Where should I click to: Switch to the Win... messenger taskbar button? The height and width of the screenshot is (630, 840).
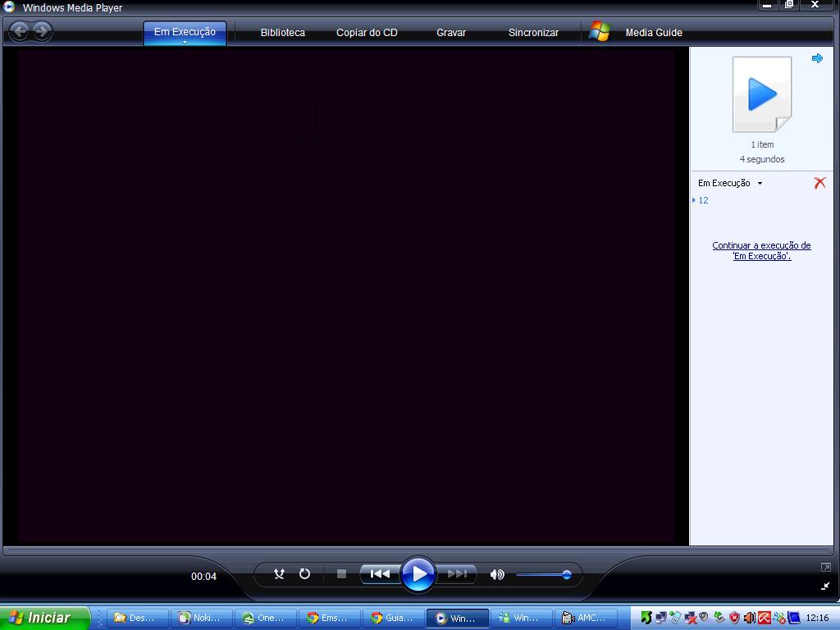(521, 619)
